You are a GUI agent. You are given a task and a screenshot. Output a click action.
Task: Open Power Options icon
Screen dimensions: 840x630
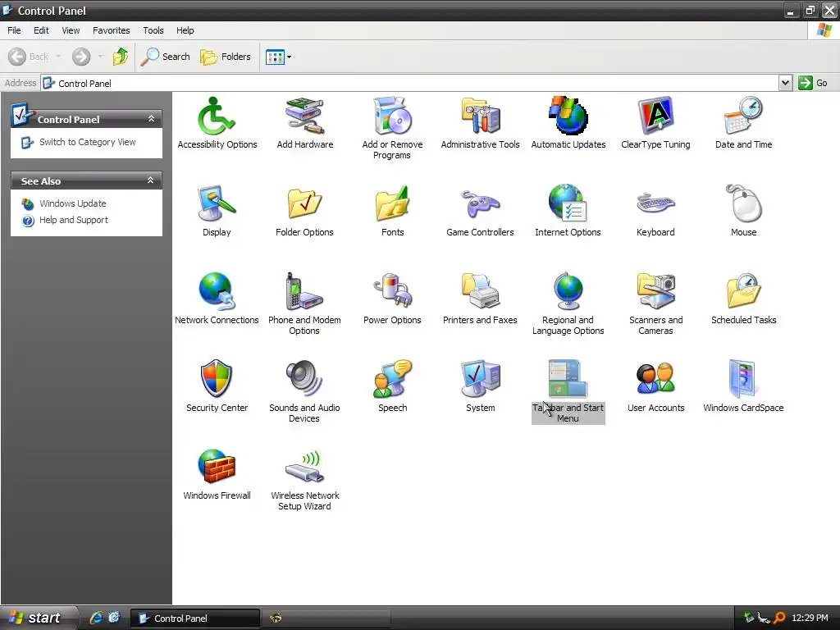coord(392,291)
